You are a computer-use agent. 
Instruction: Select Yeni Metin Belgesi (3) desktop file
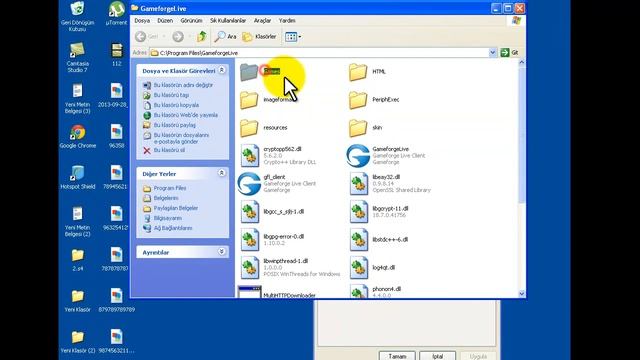(78, 99)
